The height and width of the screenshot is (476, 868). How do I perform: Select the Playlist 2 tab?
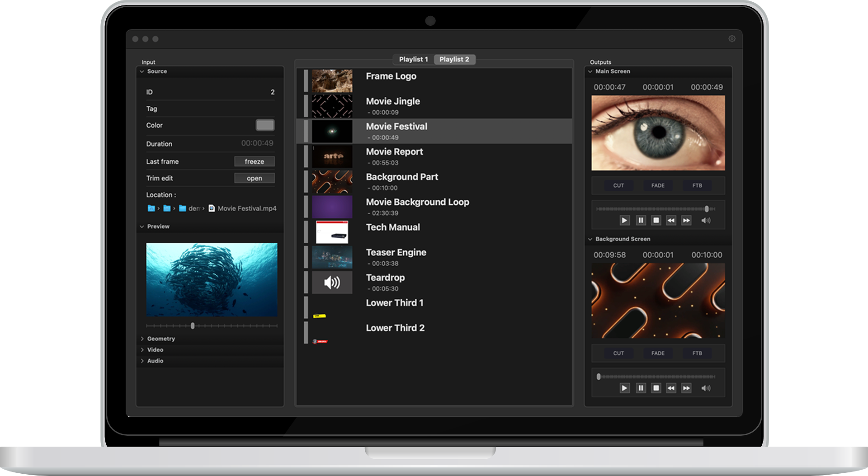[454, 59]
